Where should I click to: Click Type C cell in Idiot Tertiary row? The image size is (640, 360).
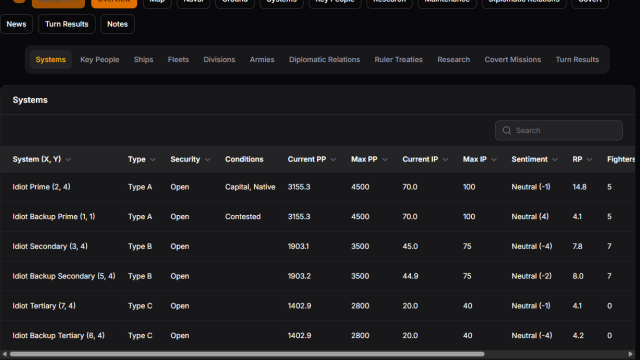(x=140, y=306)
